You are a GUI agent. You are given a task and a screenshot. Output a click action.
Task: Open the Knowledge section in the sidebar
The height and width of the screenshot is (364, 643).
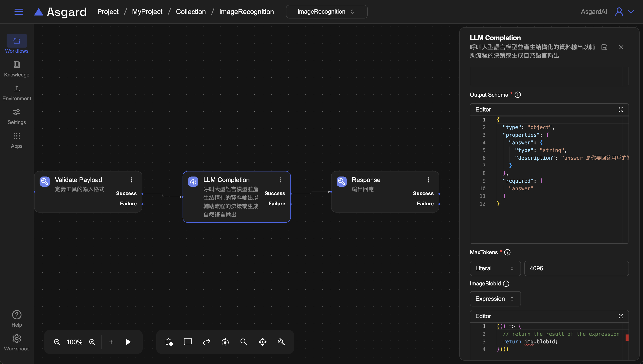[x=17, y=69]
